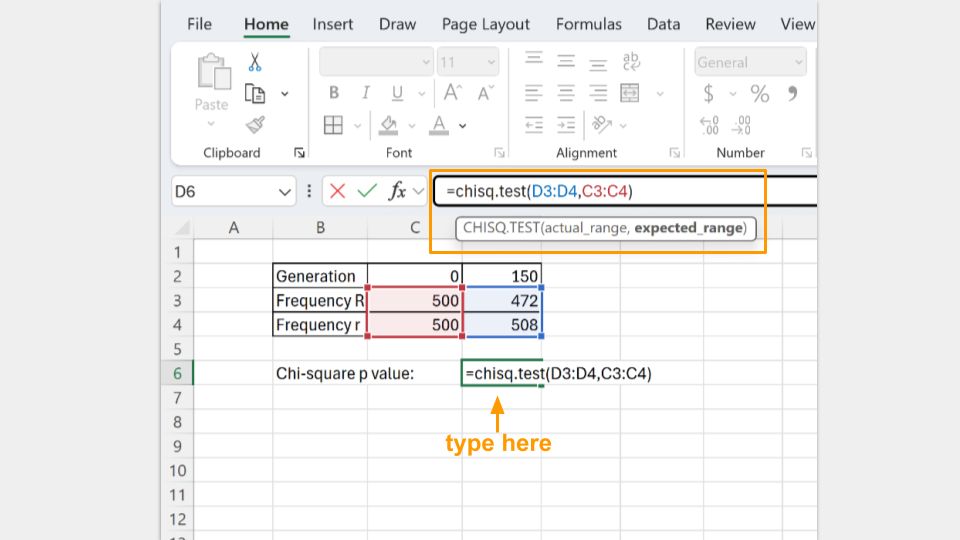Increase font size with large A
The height and width of the screenshot is (540, 960).
click(x=452, y=93)
